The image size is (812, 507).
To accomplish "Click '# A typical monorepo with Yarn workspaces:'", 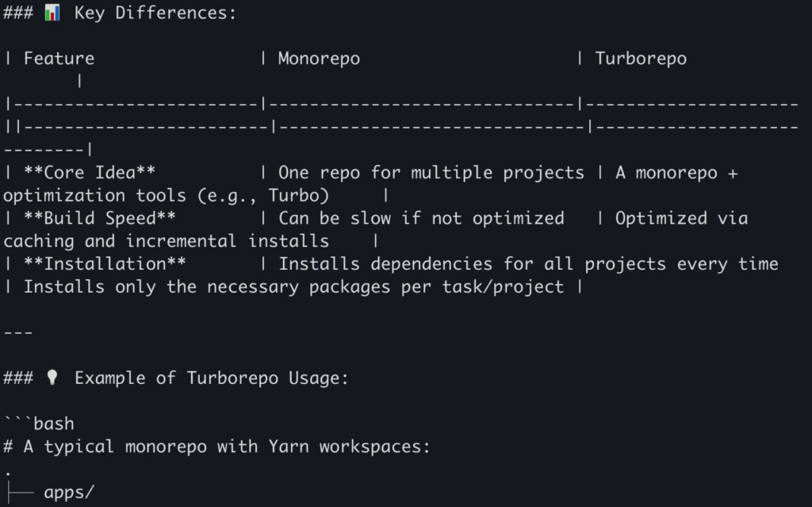I will [216, 447].
